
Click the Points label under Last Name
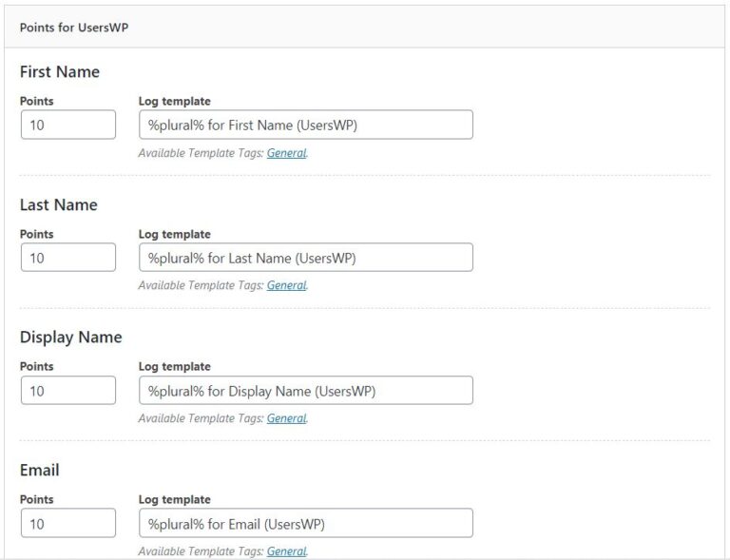[x=37, y=234]
